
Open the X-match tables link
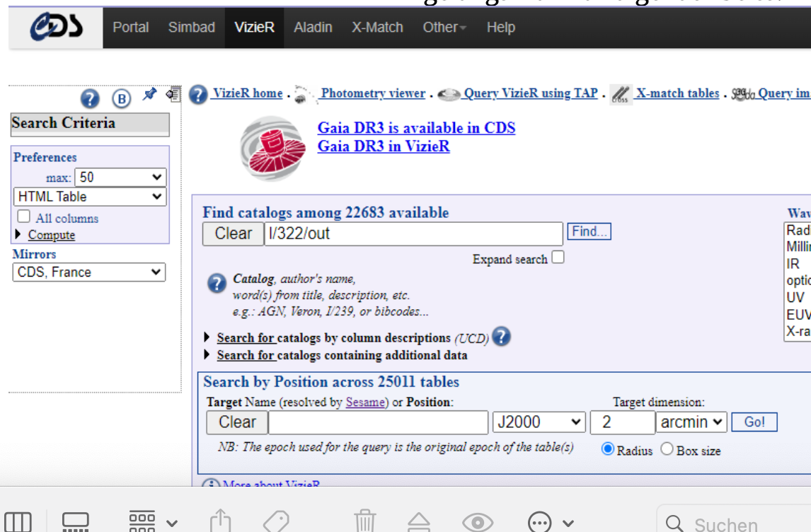[677, 93]
